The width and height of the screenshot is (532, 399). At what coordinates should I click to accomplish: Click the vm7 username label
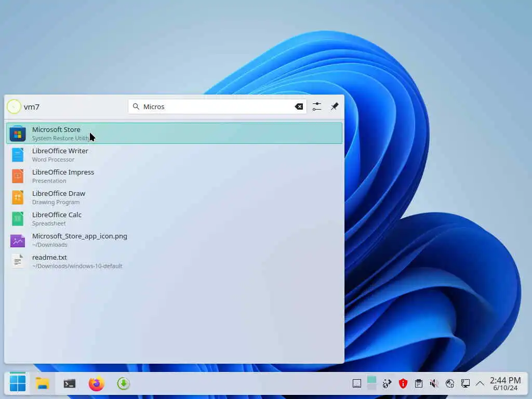[x=32, y=107]
